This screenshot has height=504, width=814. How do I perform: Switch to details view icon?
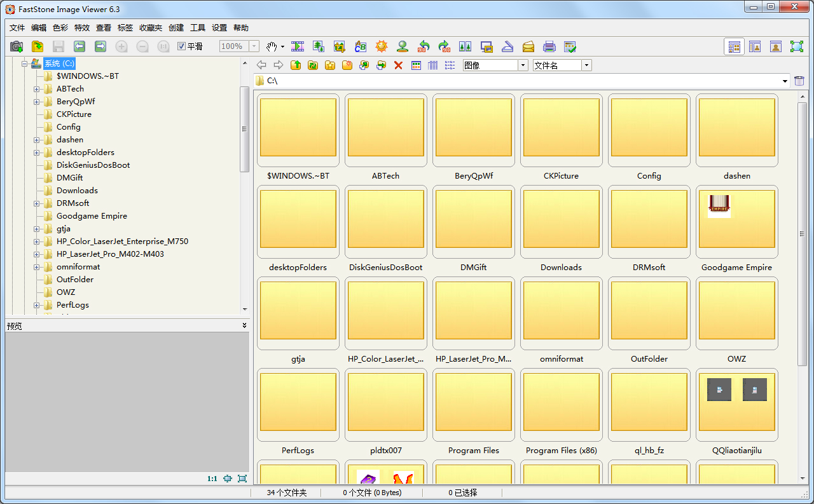(434, 65)
